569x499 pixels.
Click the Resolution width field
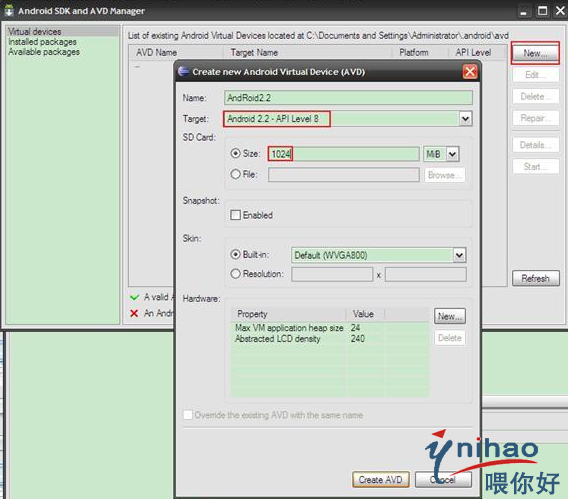tap(332, 274)
